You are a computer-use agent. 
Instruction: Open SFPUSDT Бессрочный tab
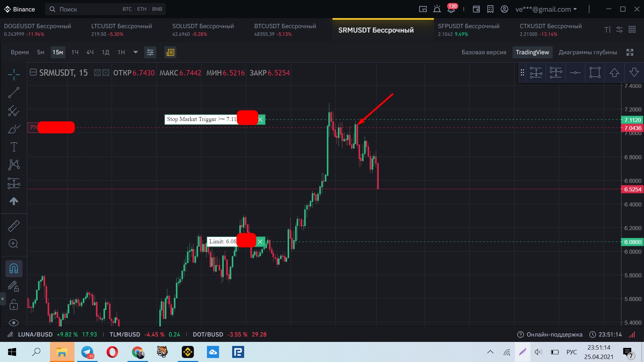tap(469, 30)
